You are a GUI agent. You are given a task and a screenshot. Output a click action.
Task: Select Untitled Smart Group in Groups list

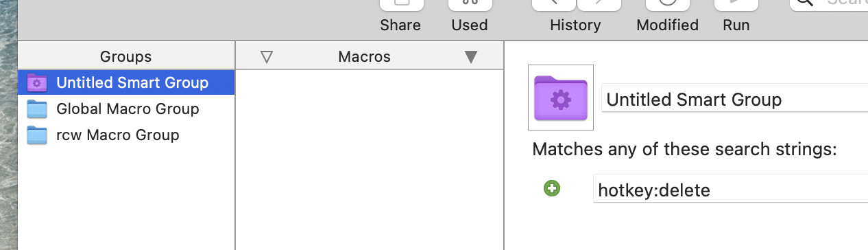126,83
